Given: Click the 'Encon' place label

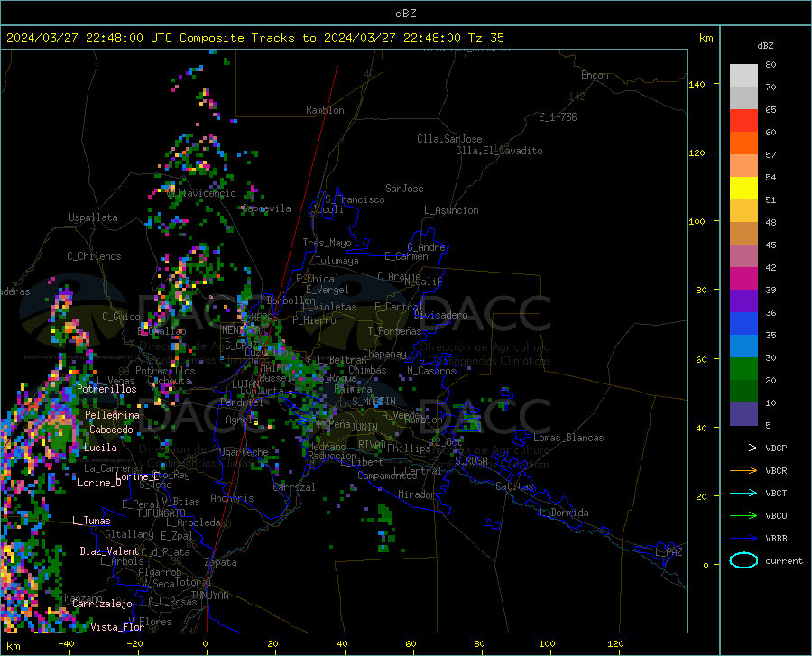Looking at the screenshot, I should click(x=595, y=75).
